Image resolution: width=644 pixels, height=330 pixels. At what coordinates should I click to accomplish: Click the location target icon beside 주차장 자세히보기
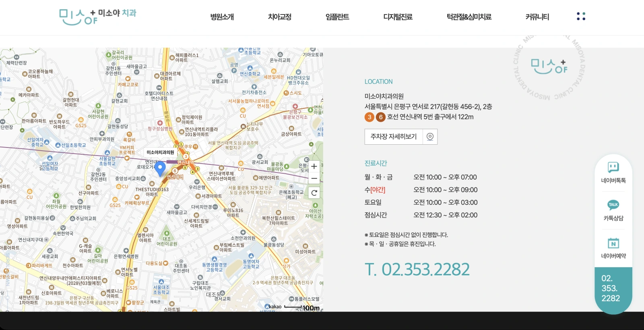430,137
